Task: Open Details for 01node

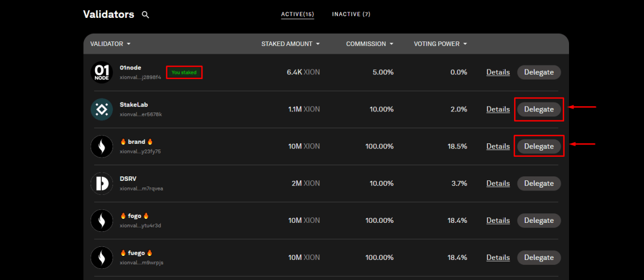Action: click(498, 72)
